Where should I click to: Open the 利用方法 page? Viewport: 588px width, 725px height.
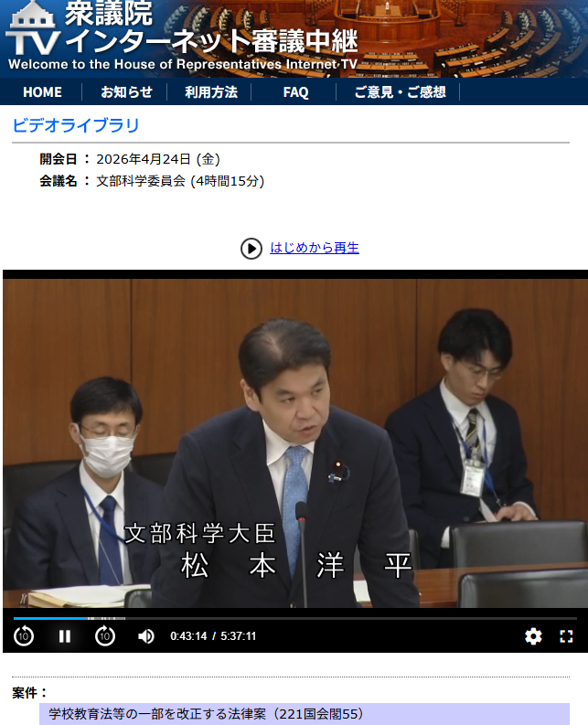210,92
